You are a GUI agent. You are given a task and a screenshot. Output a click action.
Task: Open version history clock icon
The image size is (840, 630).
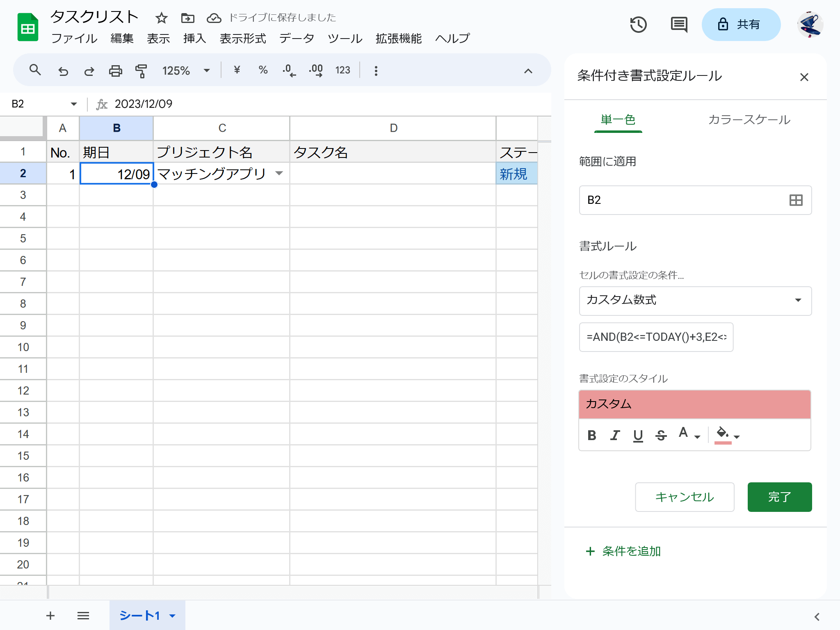[x=638, y=25]
